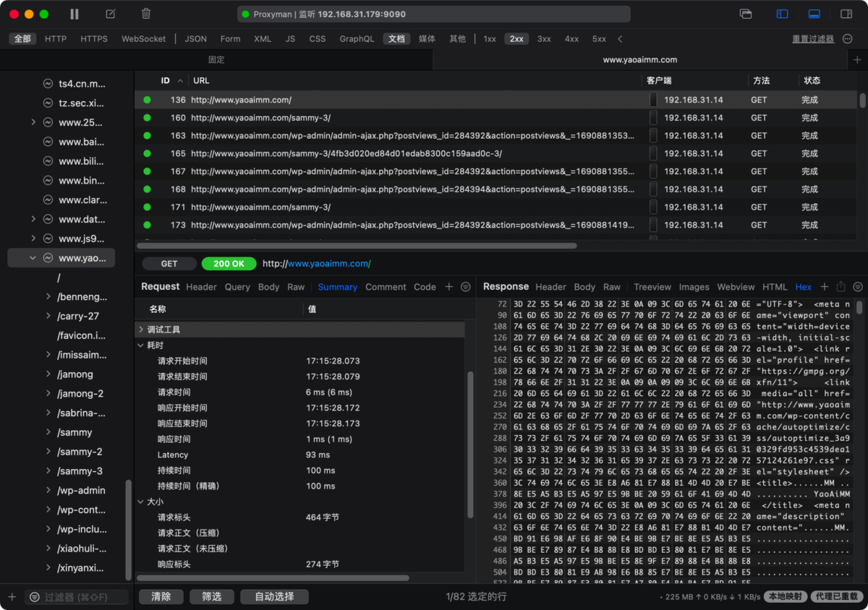Expand the www.25... domain node

[33, 122]
